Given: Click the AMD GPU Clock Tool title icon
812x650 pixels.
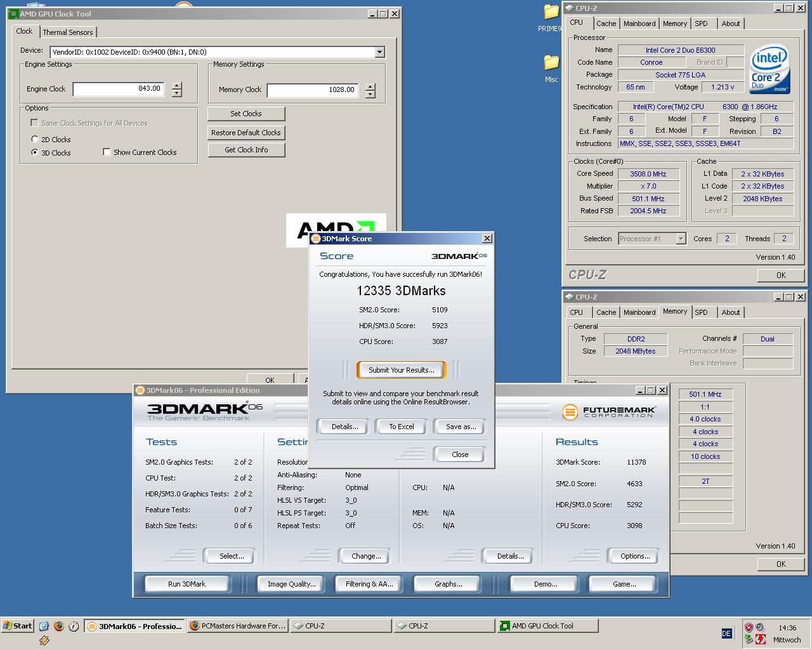Looking at the screenshot, I should (13, 13).
